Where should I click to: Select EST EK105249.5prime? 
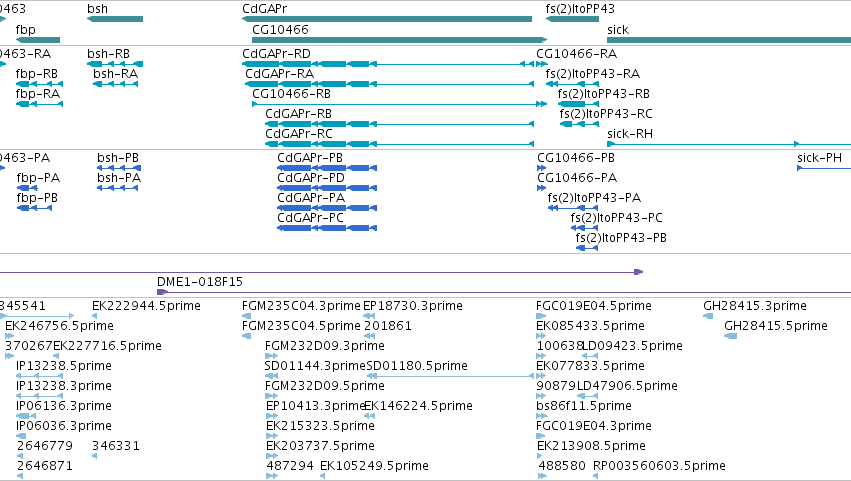323,476
